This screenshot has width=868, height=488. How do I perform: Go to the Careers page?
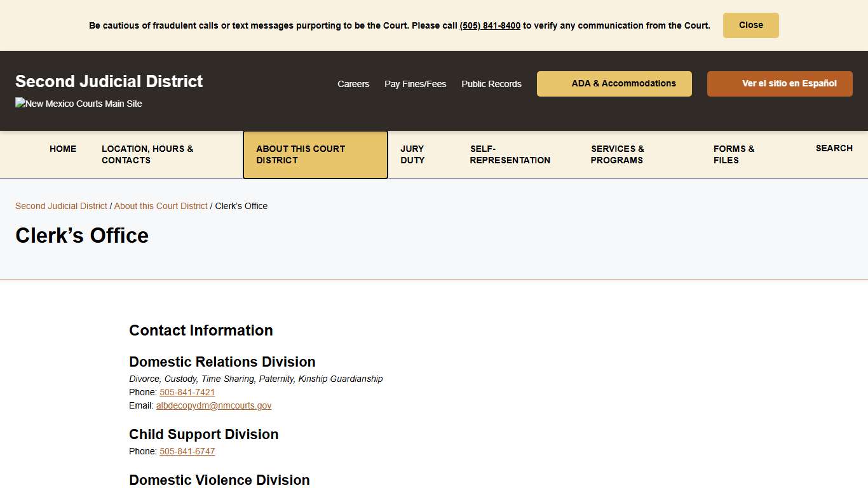click(353, 84)
